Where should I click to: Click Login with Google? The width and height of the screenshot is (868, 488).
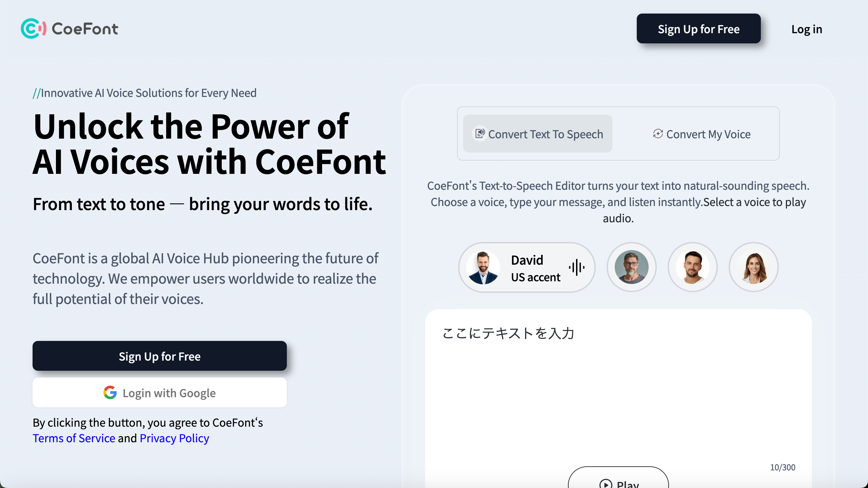(x=160, y=392)
